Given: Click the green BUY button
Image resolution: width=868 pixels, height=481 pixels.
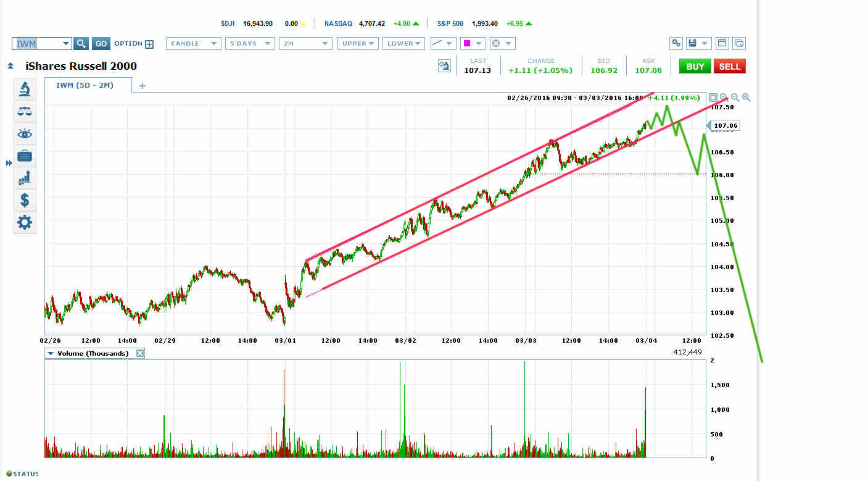Looking at the screenshot, I should pyautogui.click(x=695, y=67).
